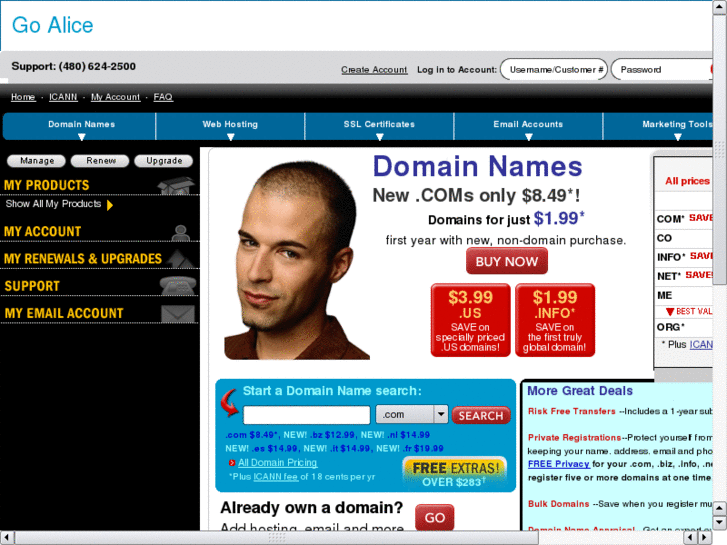Viewport: 727px width, 545px height.
Task: Click the $1.99 .INFO promo box
Action: click(555, 320)
